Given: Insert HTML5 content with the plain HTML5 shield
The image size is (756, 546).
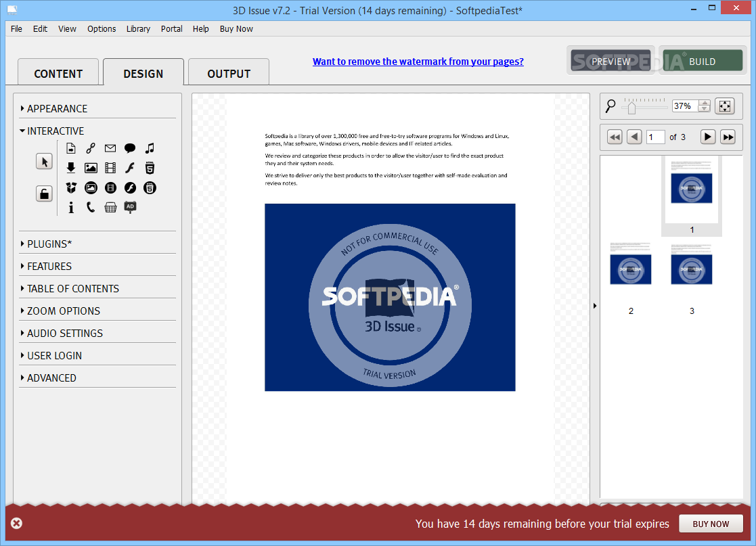Looking at the screenshot, I should coord(150,168).
